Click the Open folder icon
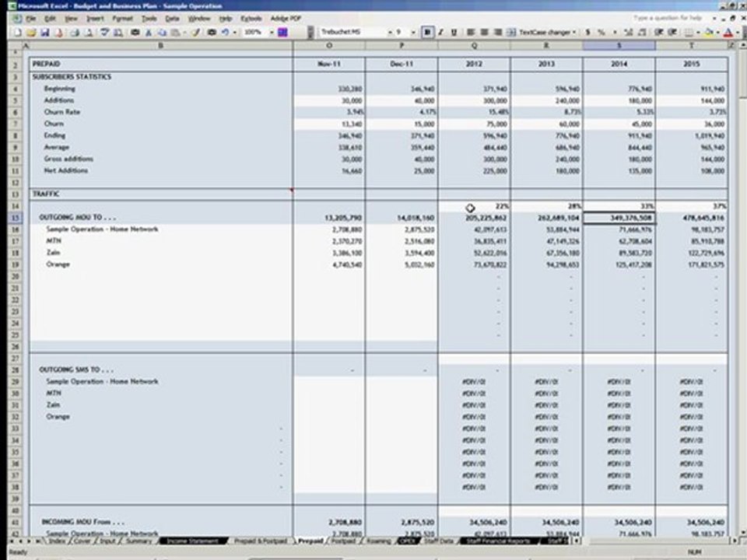This screenshot has height=560, width=747. [31, 33]
